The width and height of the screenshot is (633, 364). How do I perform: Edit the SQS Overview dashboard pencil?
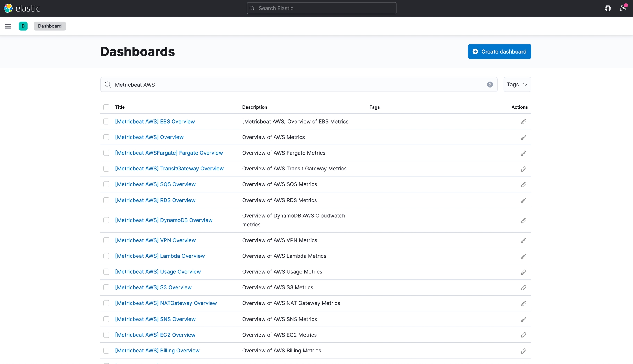(523, 185)
